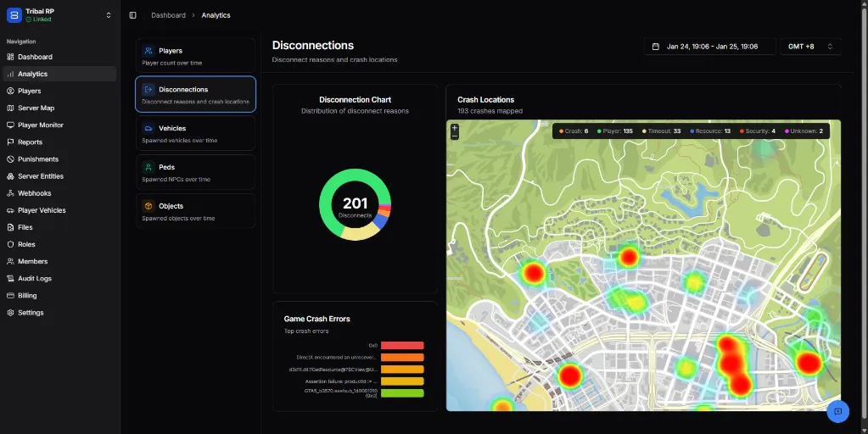Toggle the Player: 135 legend entry
Image resolution: width=868 pixels, height=434 pixels.
pos(614,131)
